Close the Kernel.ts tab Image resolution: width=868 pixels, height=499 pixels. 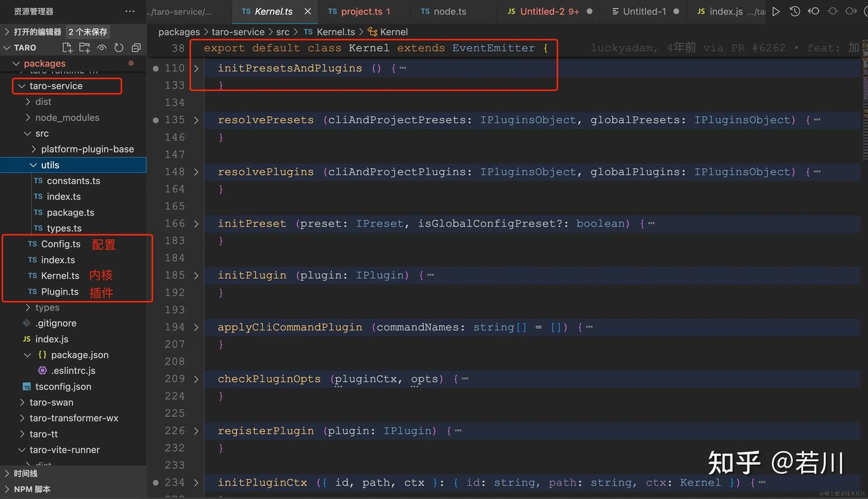coord(308,11)
